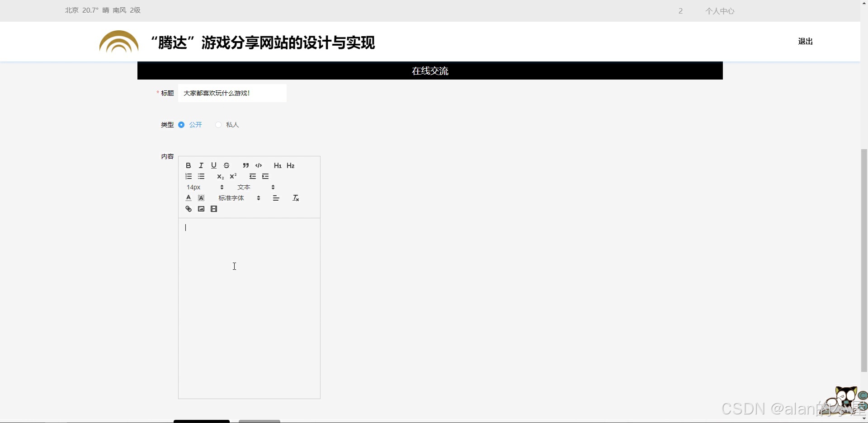The width and height of the screenshot is (868, 423).
Task: Click the 在线交流 header banner
Action: click(x=430, y=70)
